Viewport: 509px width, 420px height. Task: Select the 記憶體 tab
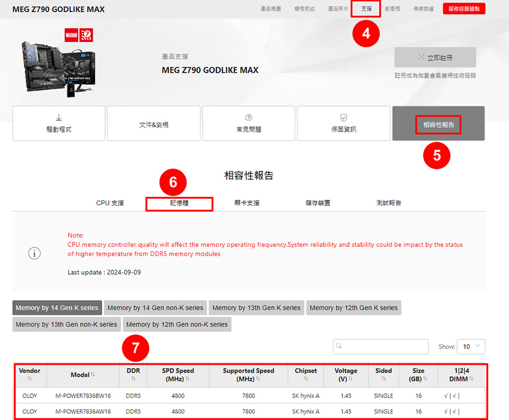(179, 203)
